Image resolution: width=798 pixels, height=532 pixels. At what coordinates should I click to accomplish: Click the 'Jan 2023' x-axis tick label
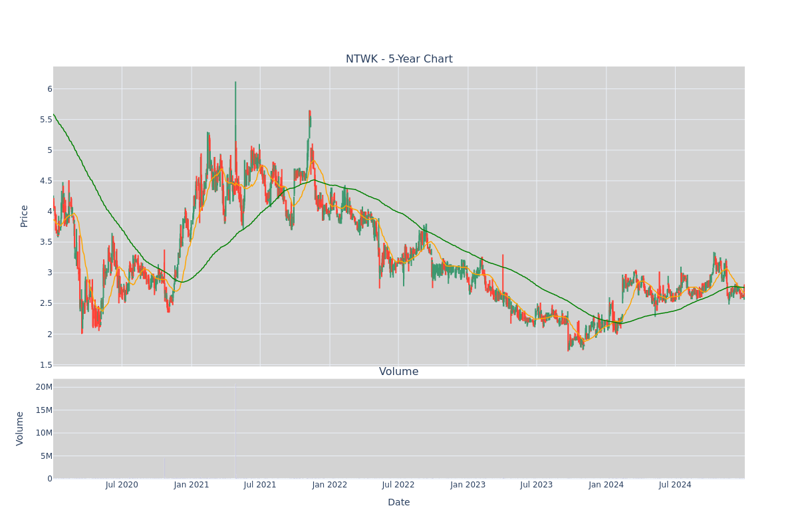coord(468,485)
